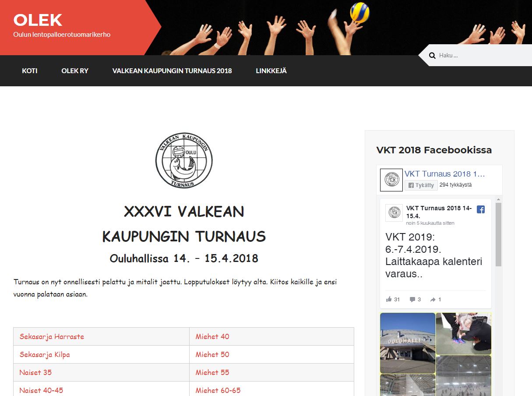Click the Facebook widget scrollbar up arrow

[x=498, y=200]
